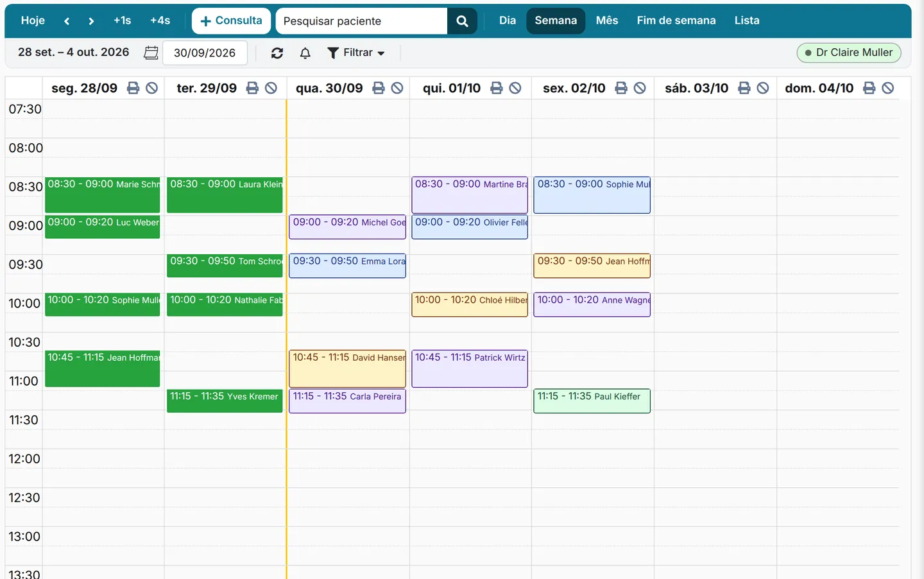Print the schedule for qua. 30/09
The height and width of the screenshot is (579, 924).
(379, 88)
